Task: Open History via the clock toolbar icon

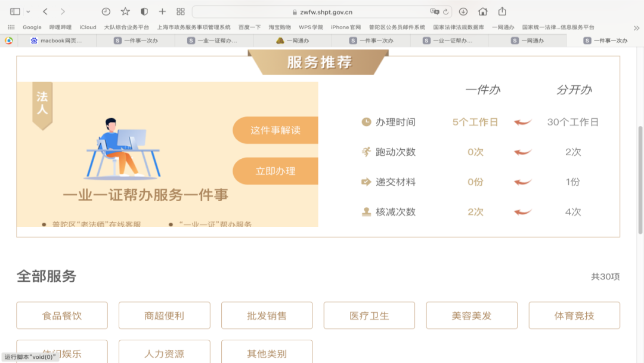Action: [x=106, y=10]
